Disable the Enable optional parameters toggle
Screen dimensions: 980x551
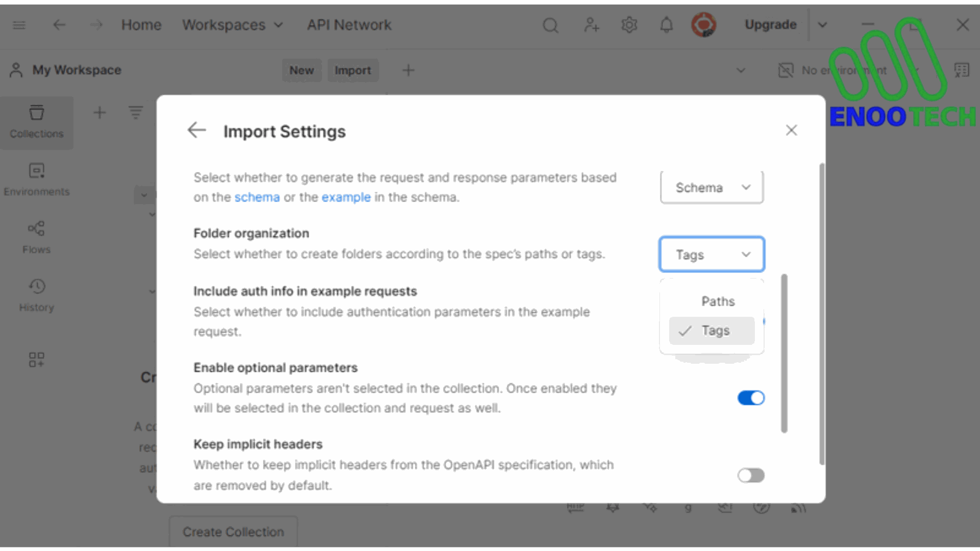click(x=751, y=398)
